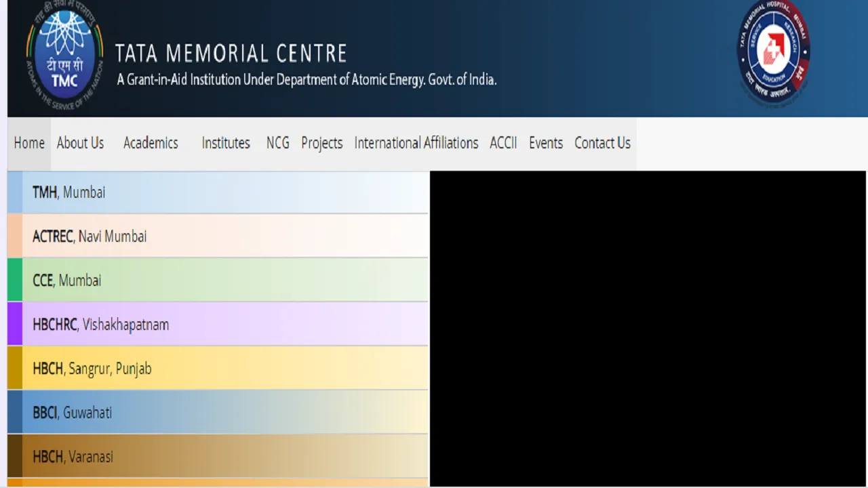
Task: Click the Grant-in-Aid Institution tagline
Action: (x=307, y=80)
